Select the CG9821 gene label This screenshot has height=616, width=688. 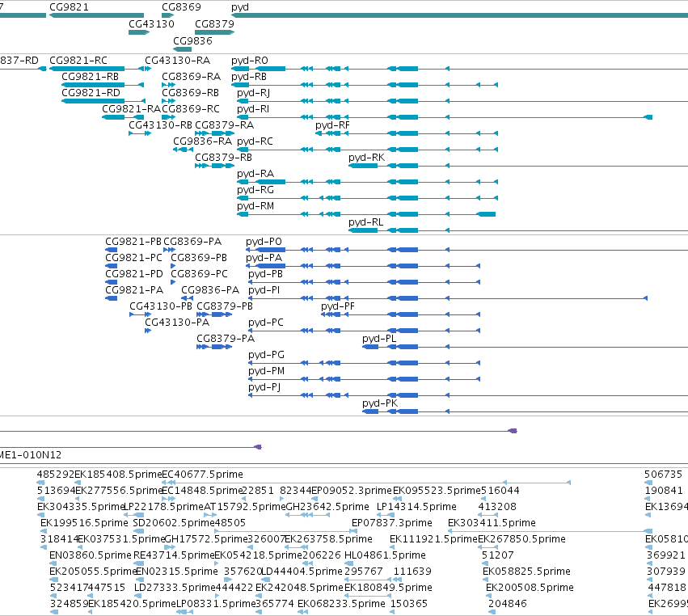click(69, 7)
